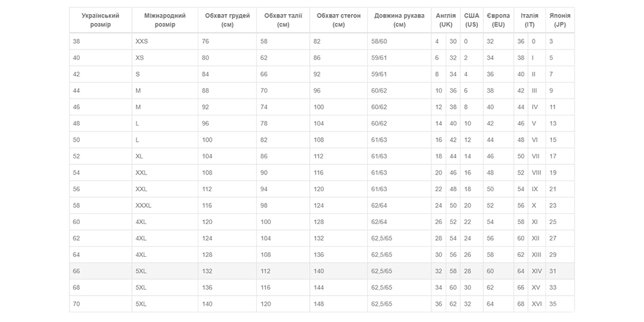Image resolution: width=644 pixels, height=322 pixels.
Task: Click Japan size 35 cell
Action: click(x=560, y=304)
